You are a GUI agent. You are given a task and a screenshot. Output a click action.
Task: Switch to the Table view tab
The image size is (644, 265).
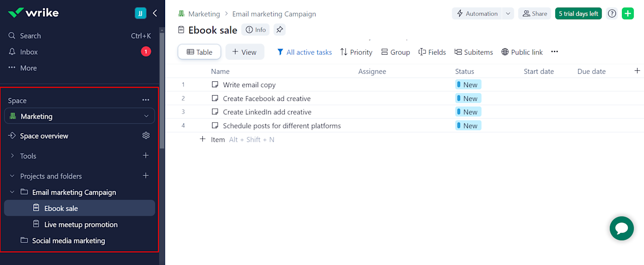(199, 52)
